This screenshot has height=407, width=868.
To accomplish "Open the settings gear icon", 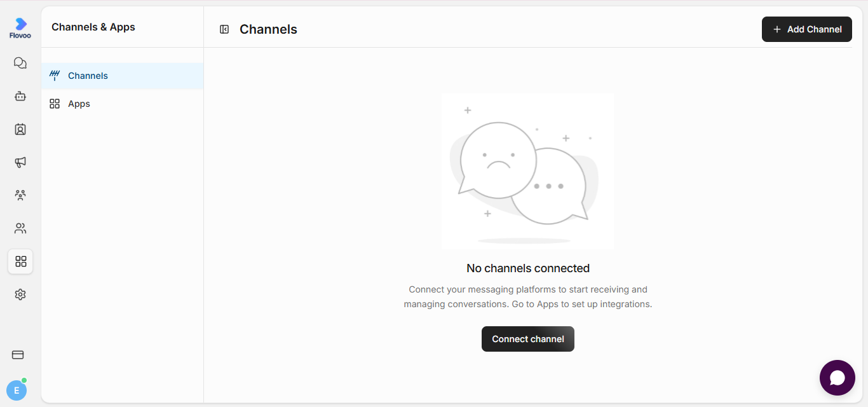I will pos(20,294).
